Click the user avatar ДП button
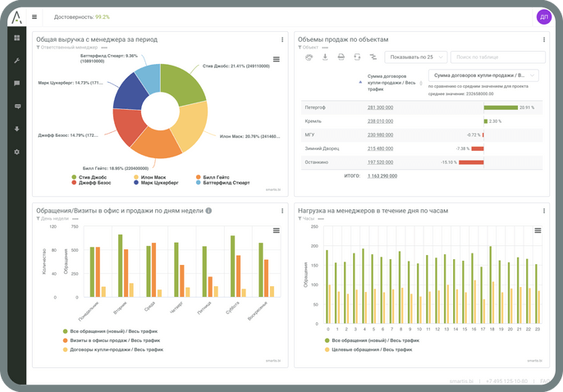 pyautogui.click(x=543, y=16)
